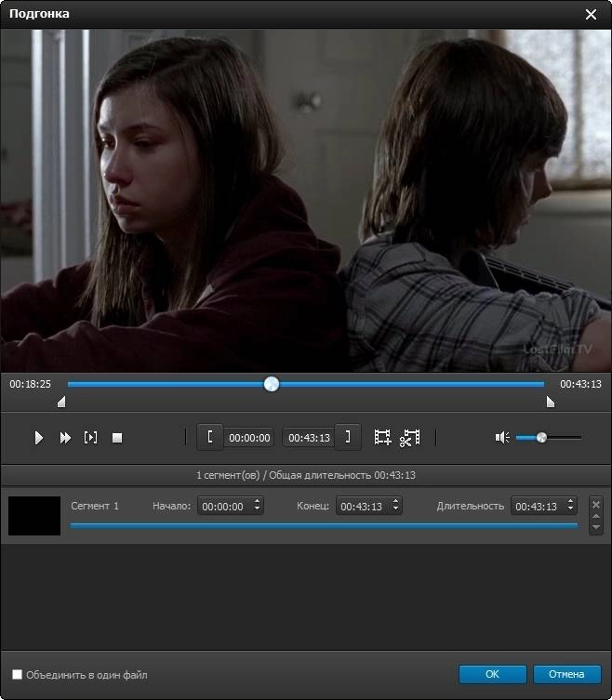Enable Объединить в один файл checkbox
Screen dimensions: 612x700
(17, 674)
